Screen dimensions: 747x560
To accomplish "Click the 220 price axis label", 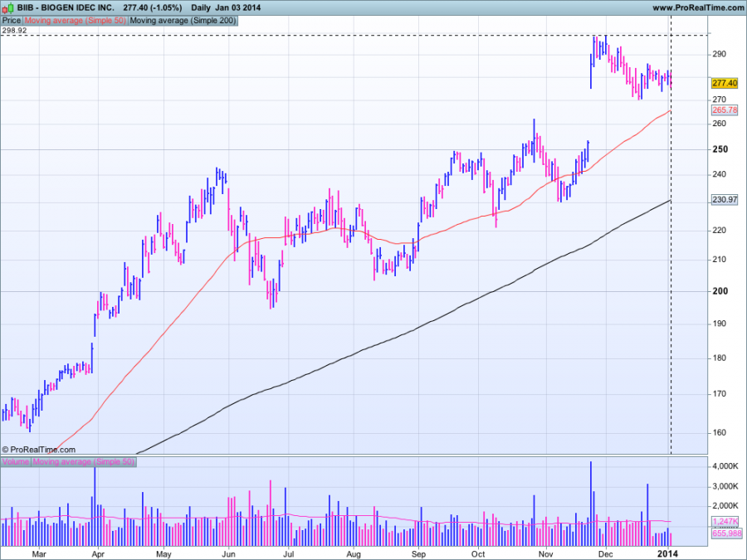I will (720, 231).
